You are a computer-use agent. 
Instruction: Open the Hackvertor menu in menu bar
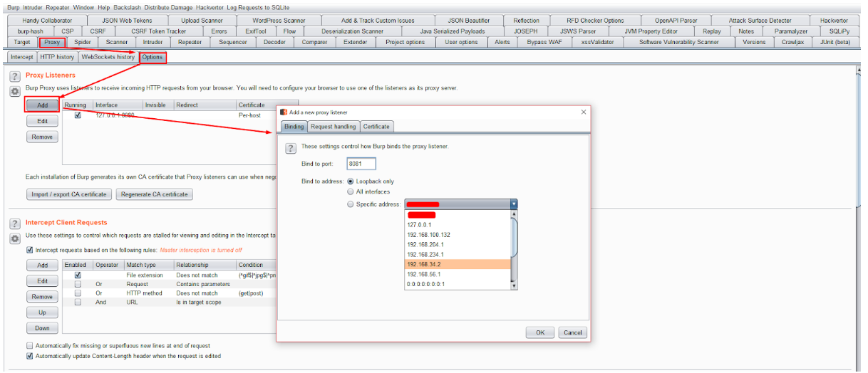click(210, 6)
